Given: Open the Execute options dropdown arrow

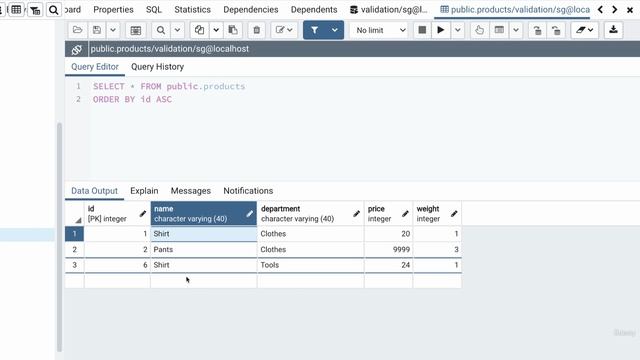Looking at the screenshot, I should pos(458,30).
